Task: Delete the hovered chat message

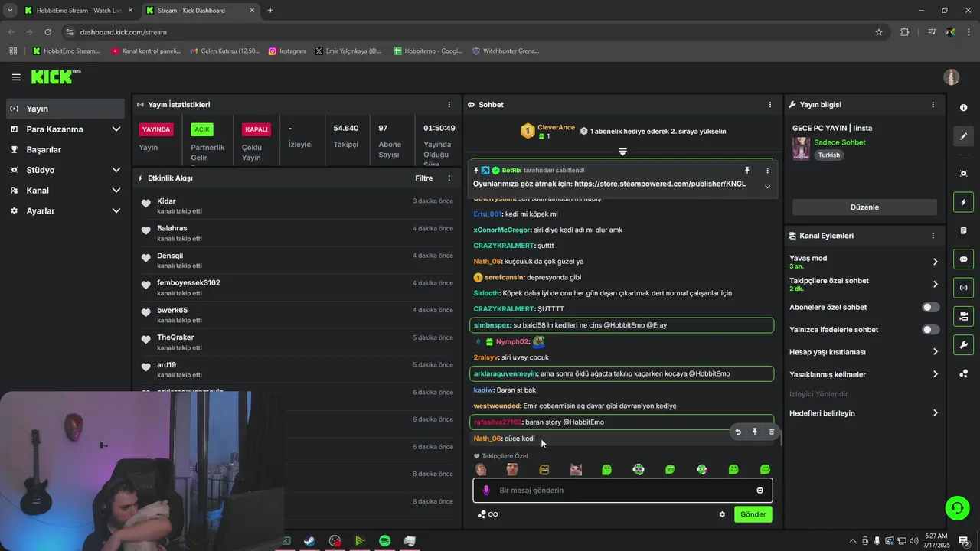Action: [x=771, y=432]
